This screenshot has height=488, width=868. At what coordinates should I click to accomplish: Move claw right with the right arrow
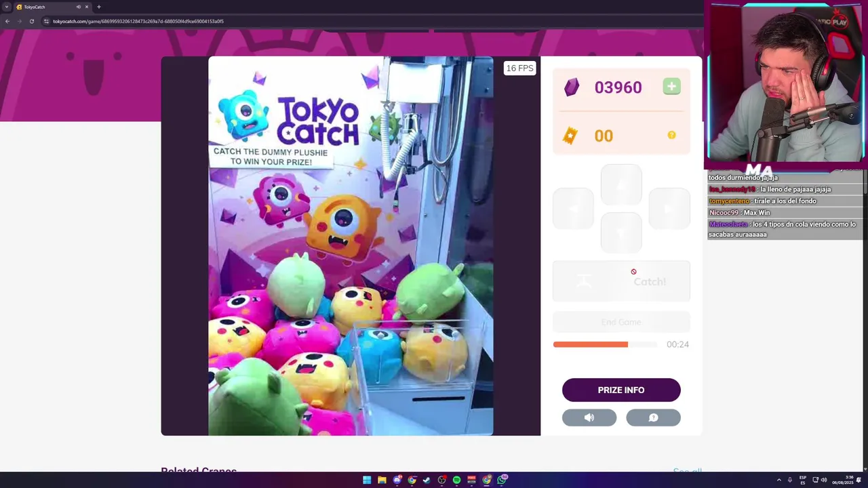[x=669, y=209]
